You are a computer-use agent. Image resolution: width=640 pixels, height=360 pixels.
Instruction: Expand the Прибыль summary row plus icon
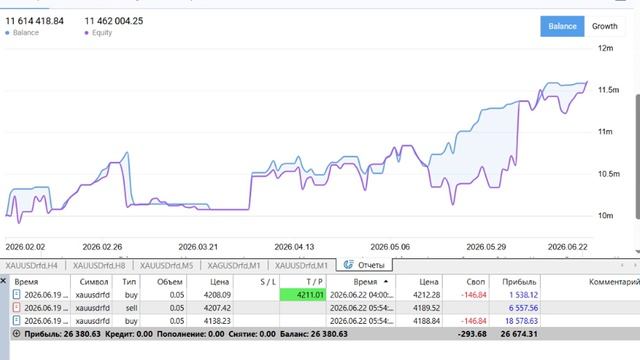pyautogui.click(x=16, y=333)
